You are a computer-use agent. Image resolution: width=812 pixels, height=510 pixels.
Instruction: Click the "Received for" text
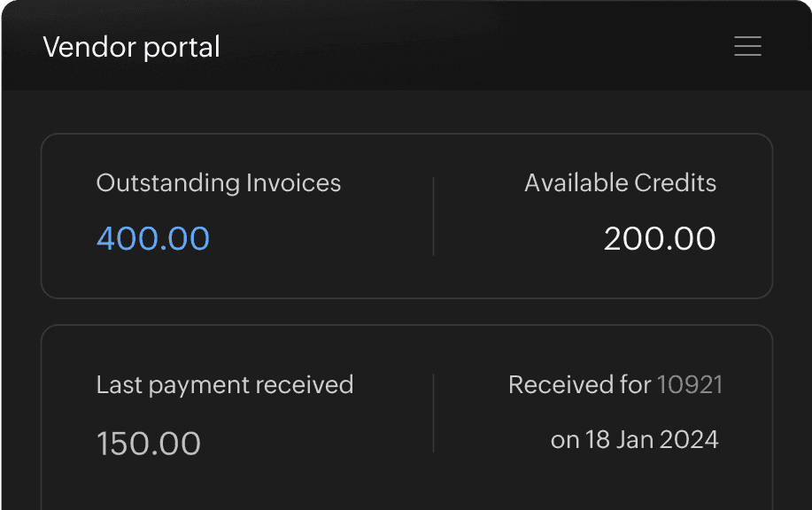coord(580,385)
